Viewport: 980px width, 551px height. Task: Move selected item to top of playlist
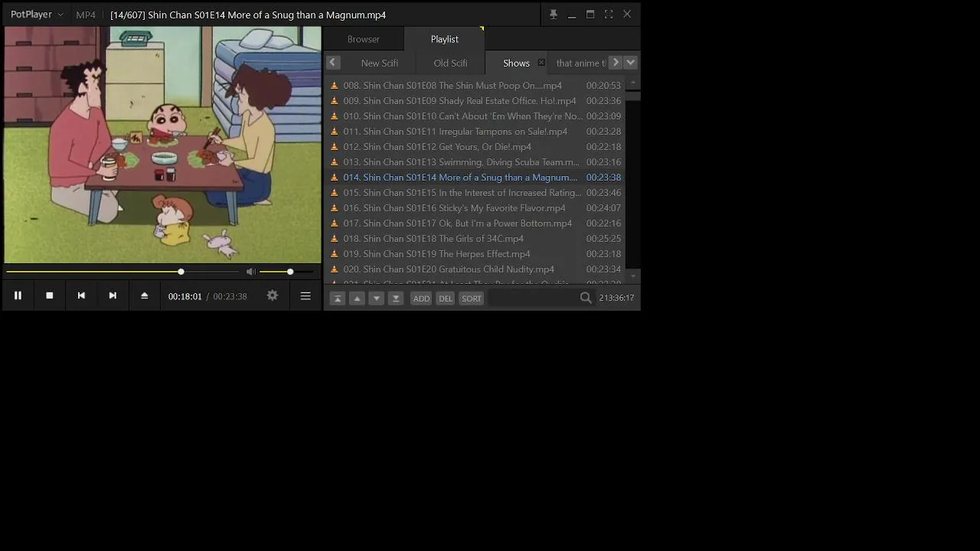(337, 298)
